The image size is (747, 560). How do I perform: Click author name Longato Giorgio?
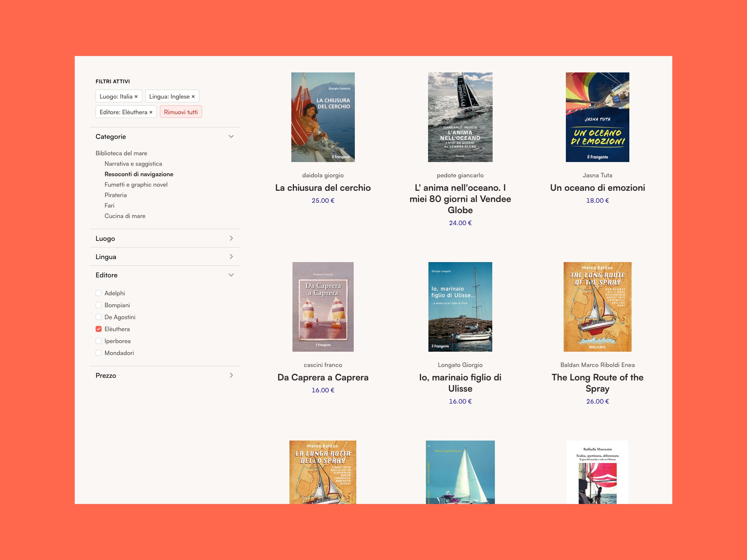pos(460,365)
